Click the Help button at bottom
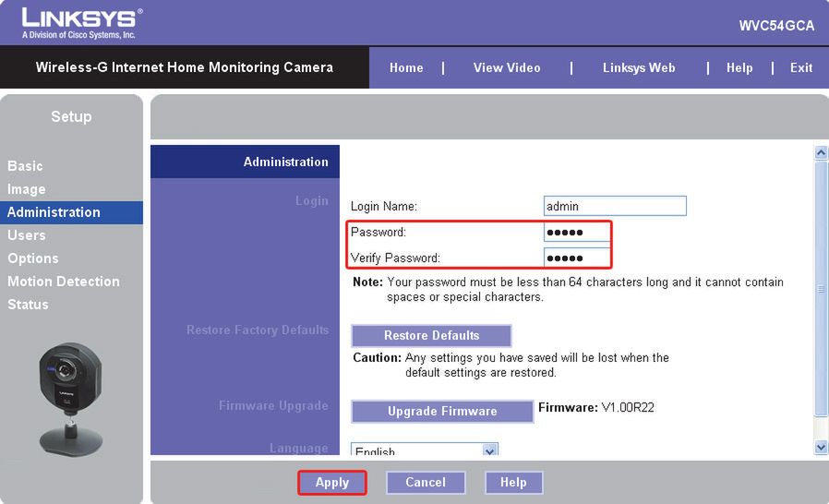 click(x=513, y=483)
